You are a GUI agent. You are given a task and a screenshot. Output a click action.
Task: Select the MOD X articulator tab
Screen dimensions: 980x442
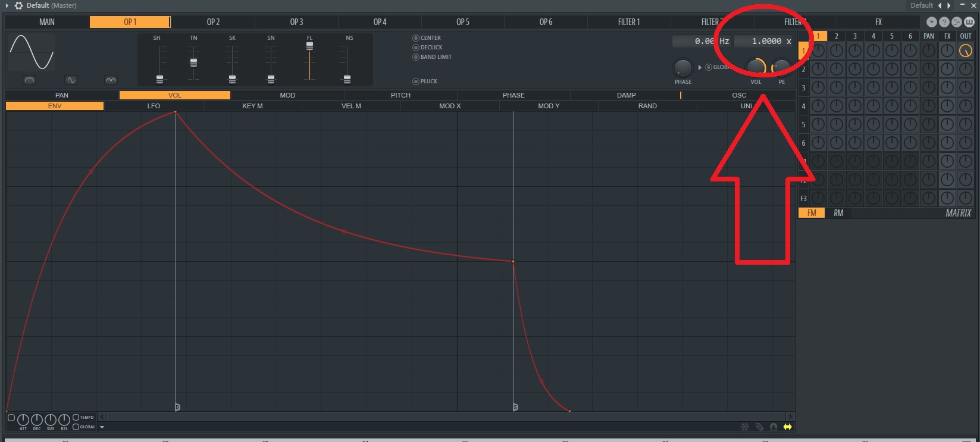(x=450, y=106)
